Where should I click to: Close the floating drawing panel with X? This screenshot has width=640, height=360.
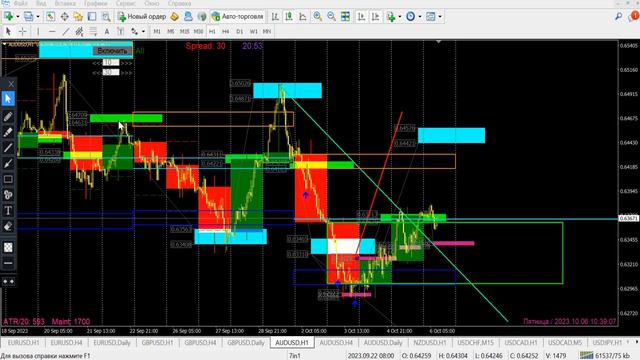pyautogui.click(x=11, y=84)
